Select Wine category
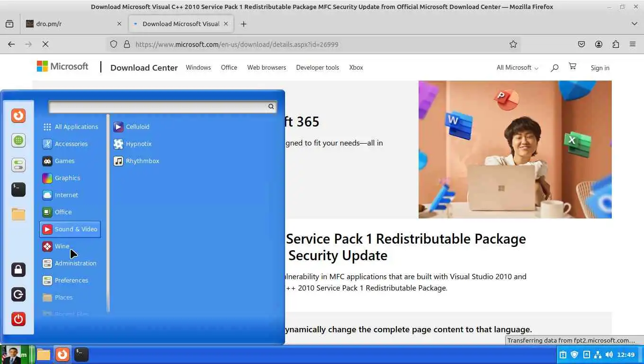Image resolution: width=644 pixels, height=364 pixels. [70, 246]
